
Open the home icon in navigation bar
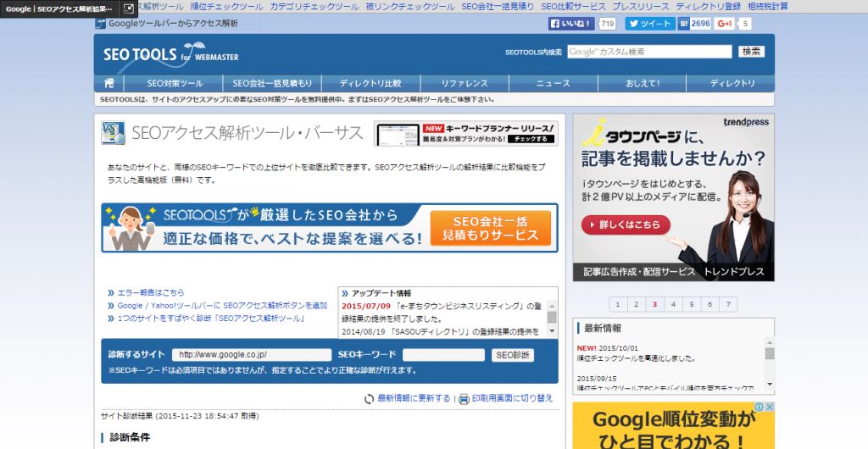click(109, 84)
